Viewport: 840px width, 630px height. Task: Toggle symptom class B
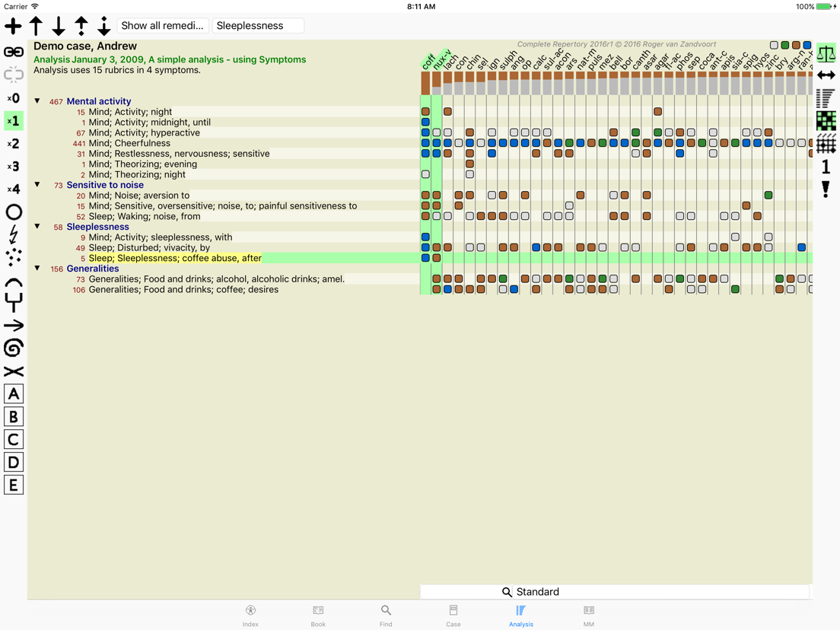click(x=14, y=417)
